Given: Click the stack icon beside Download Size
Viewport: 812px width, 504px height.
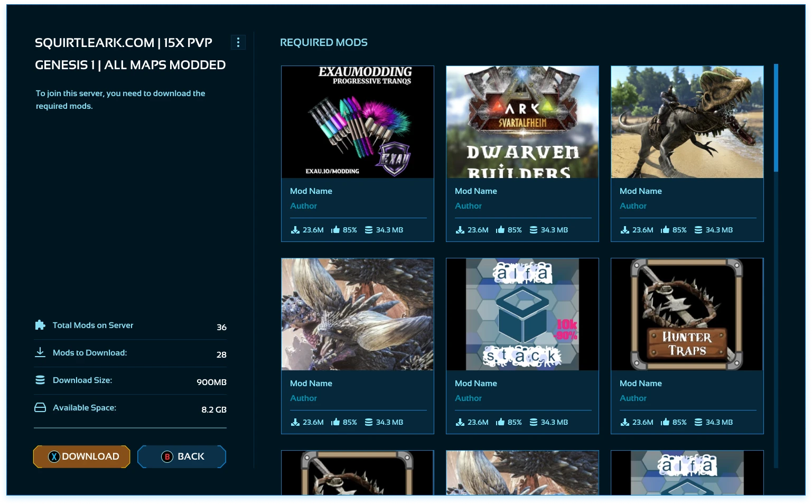Looking at the screenshot, I should click(x=40, y=380).
